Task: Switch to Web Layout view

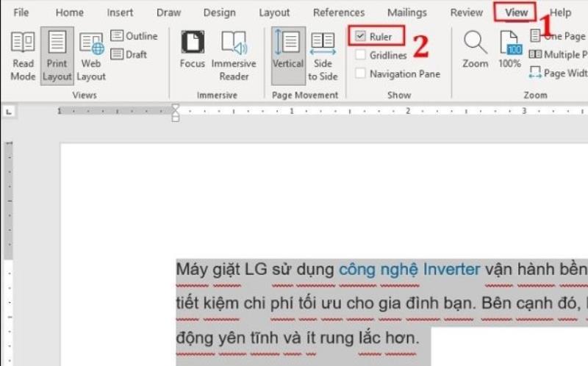Action: (91, 57)
